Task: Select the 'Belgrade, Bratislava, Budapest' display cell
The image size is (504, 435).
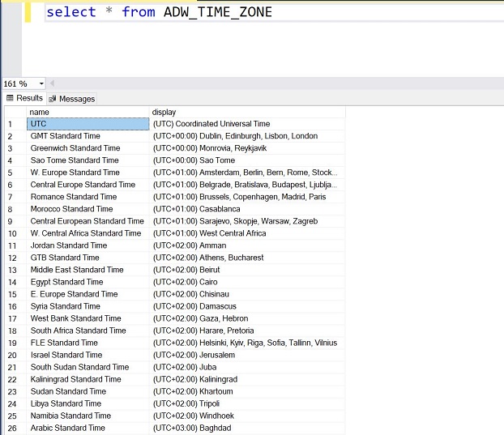Action: (247, 185)
